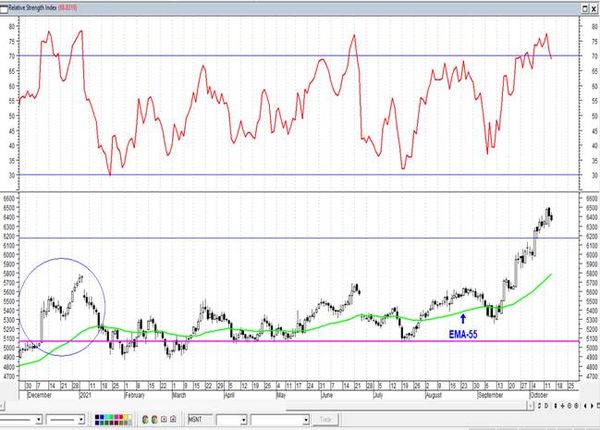Click the greyed Trade button

coord(326,420)
